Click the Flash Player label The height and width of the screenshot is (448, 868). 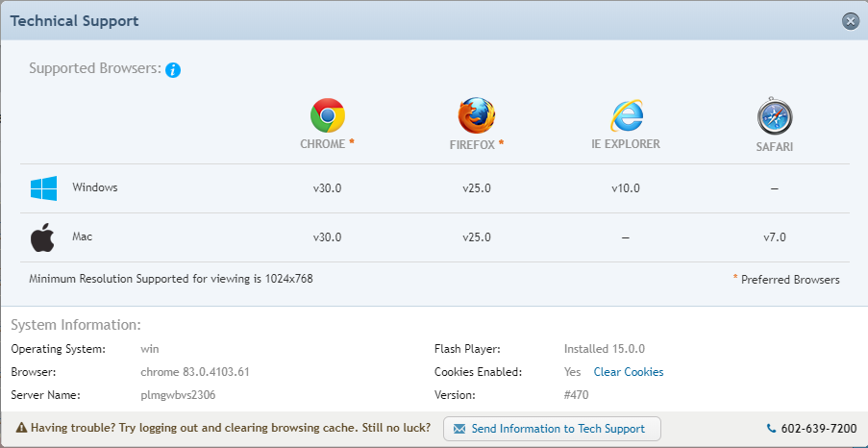(468, 349)
